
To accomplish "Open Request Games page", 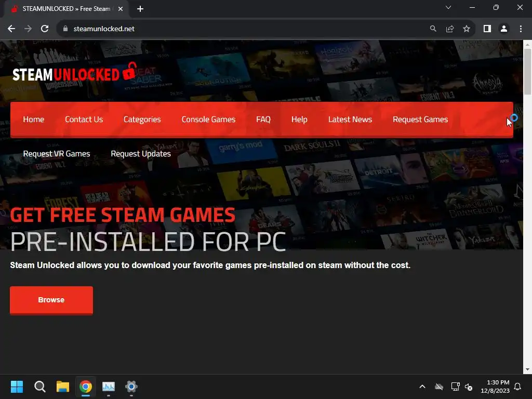I will pos(420,119).
